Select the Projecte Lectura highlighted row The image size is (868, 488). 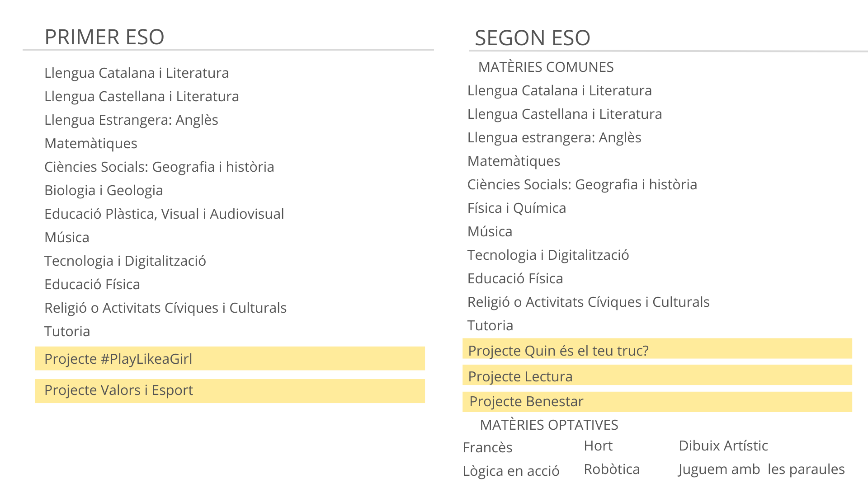(x=657, y=376)
